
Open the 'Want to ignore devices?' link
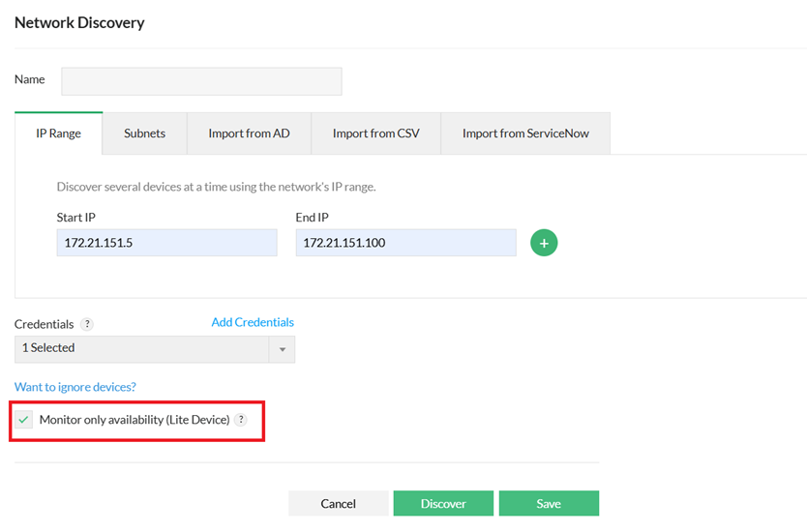[75, 387]
